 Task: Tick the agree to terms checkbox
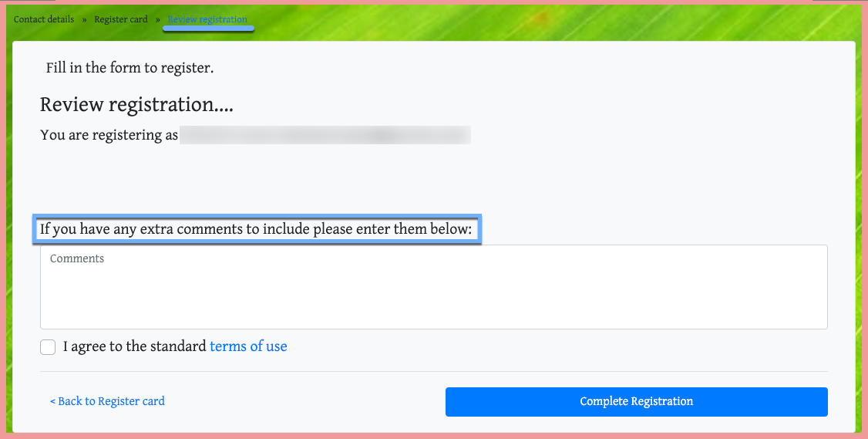tap(48, 347)
